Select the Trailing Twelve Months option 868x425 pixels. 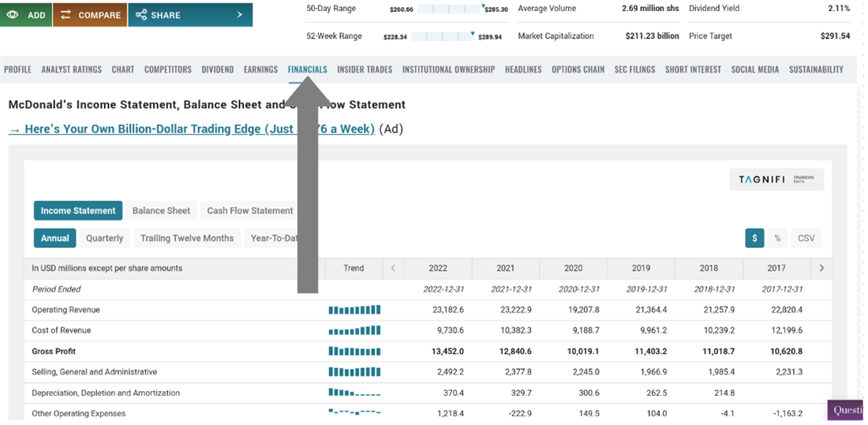coord(187,238)
